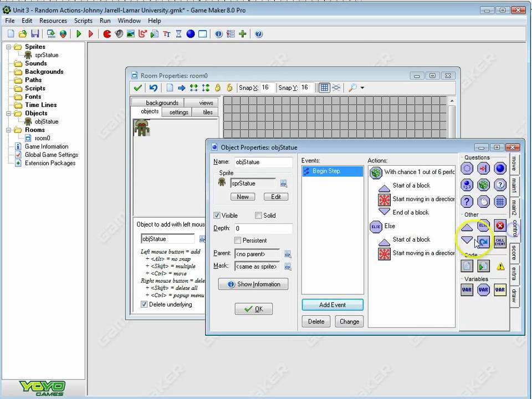The width and height of the screenshot is (532, 399).
Task: Collapse the Objects folder in resource tree
Action: click(x=8, y=113)
